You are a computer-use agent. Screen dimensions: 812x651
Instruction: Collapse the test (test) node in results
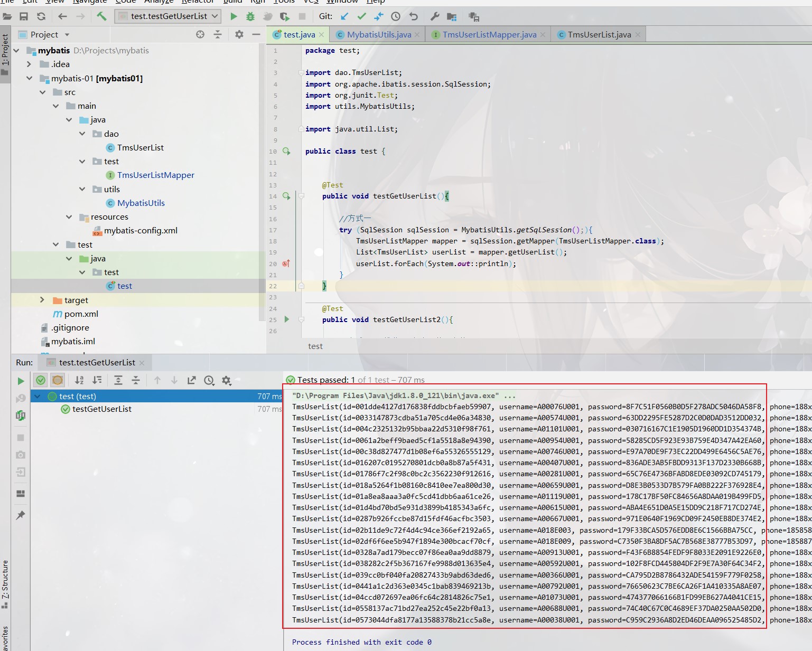coord(38,396)
